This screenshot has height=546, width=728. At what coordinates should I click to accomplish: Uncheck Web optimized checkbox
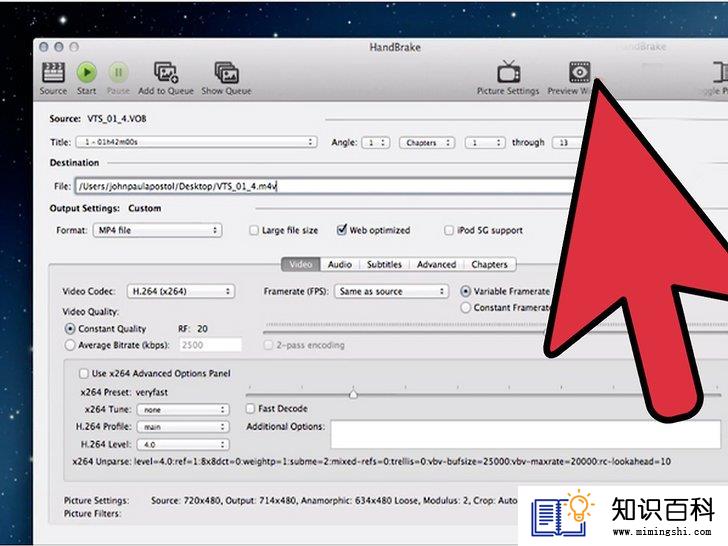click(x=342, y=230)
